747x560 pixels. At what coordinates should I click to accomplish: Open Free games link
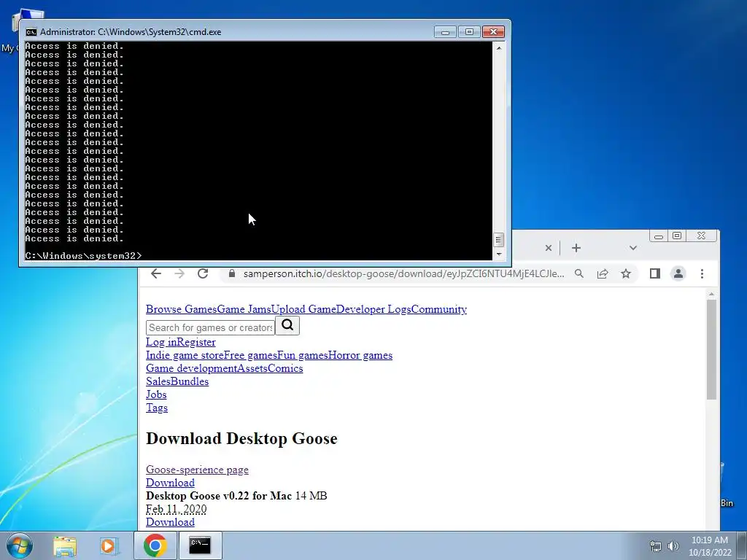(251, 355)
